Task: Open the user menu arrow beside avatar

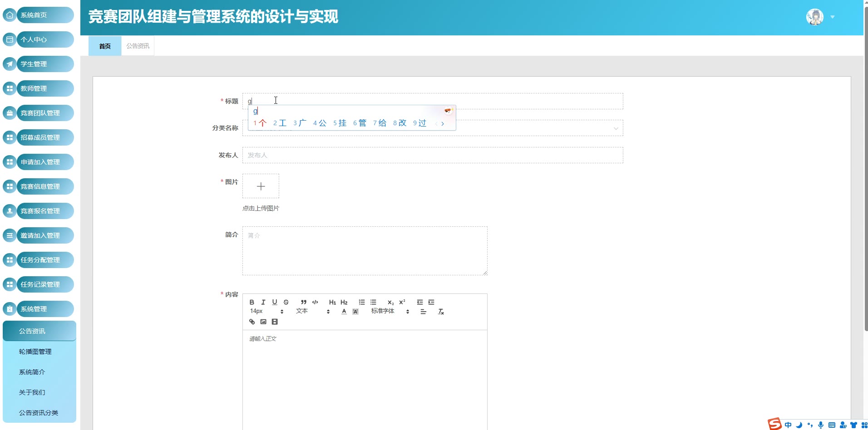Action: [833, 17]
